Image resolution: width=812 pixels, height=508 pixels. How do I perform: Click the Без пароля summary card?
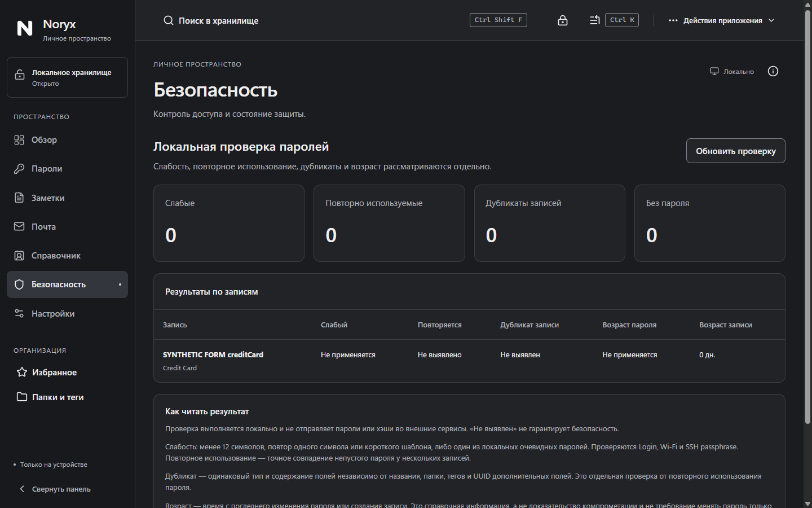click(x=710, y=223)
